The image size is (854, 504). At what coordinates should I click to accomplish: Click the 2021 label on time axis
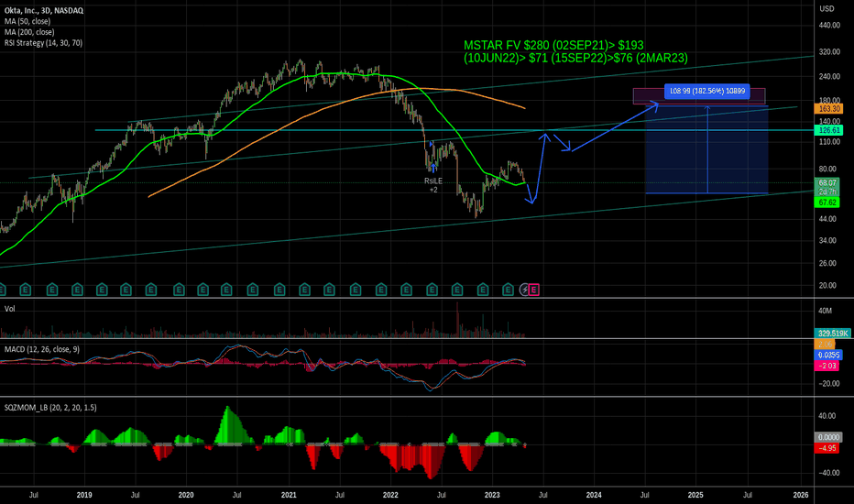point(289,495)
